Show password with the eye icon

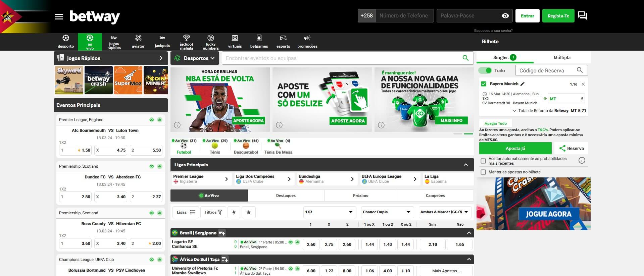click(505, 16)
